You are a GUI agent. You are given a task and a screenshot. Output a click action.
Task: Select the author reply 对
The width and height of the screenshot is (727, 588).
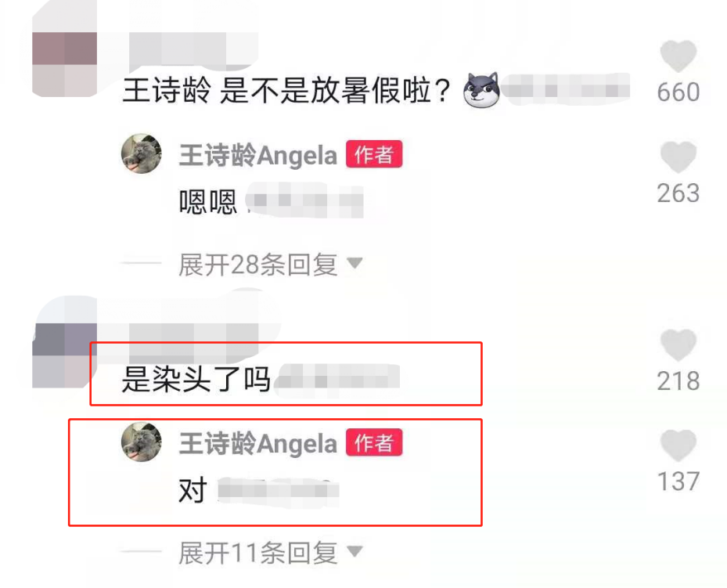pos(193,491)
